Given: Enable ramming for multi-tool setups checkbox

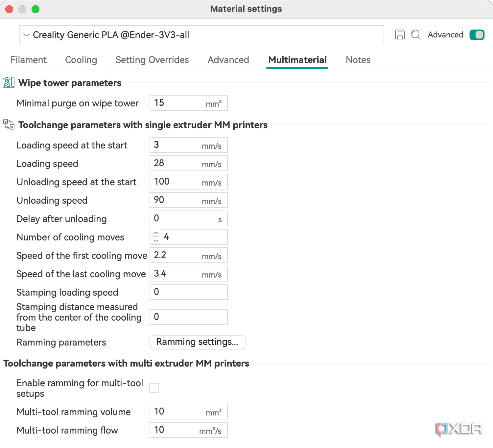Looking at the screenshot, I should [154, 388].
